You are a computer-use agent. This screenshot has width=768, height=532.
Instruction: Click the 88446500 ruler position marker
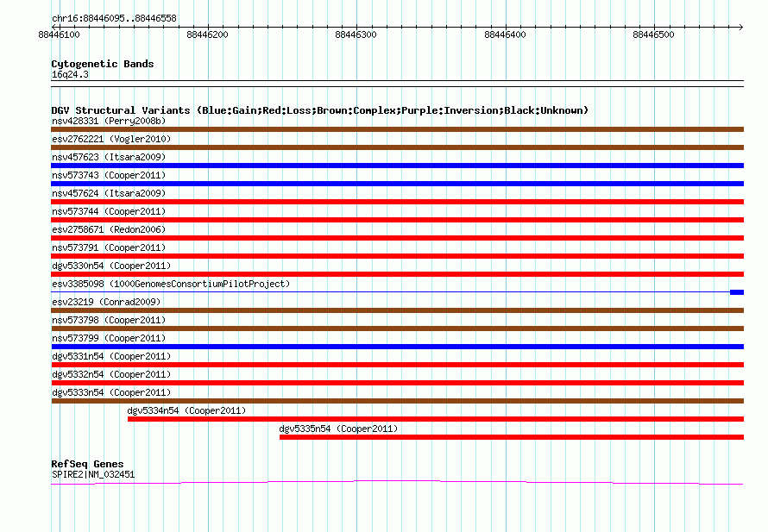tap(653, 34)
